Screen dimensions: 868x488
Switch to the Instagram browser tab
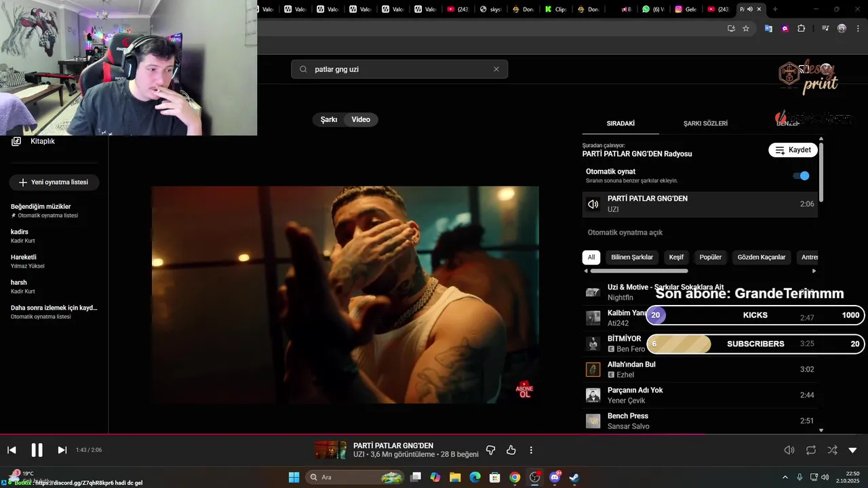point(686,9)
